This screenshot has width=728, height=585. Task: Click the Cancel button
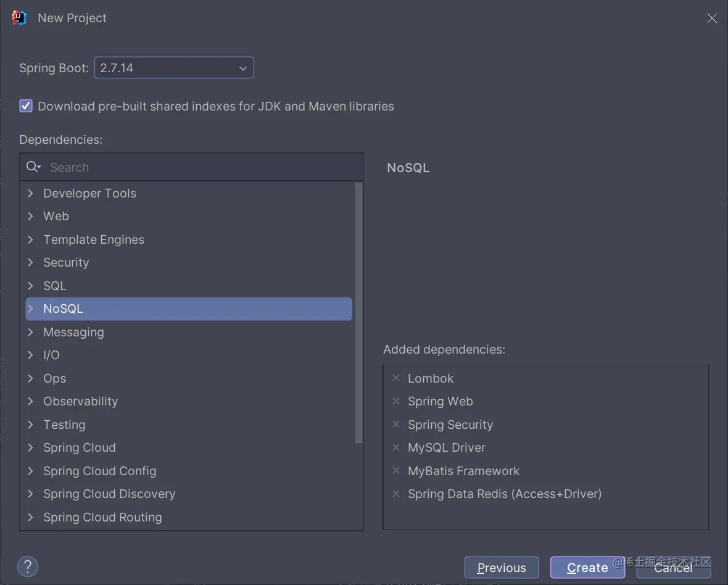(673, 567)
